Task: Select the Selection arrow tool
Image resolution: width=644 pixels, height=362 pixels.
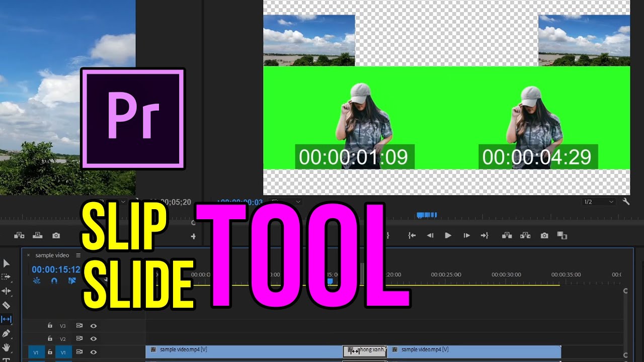Action: (7, 263)
